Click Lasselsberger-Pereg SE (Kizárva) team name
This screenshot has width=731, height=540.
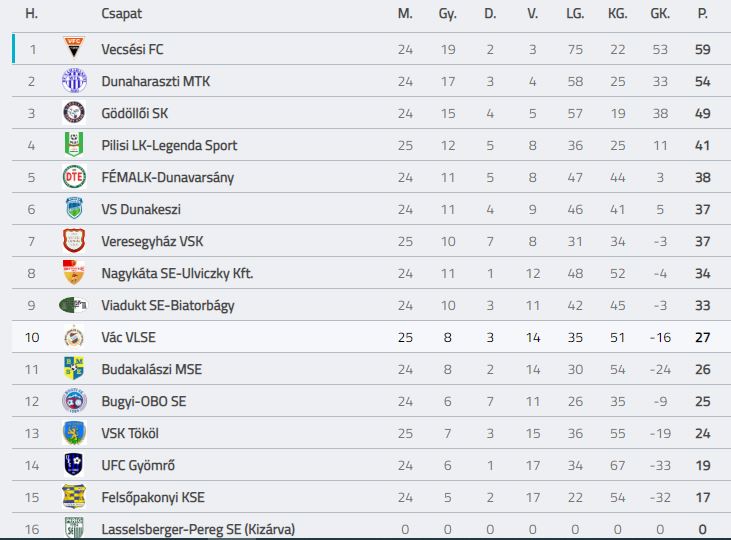(198, 529)
